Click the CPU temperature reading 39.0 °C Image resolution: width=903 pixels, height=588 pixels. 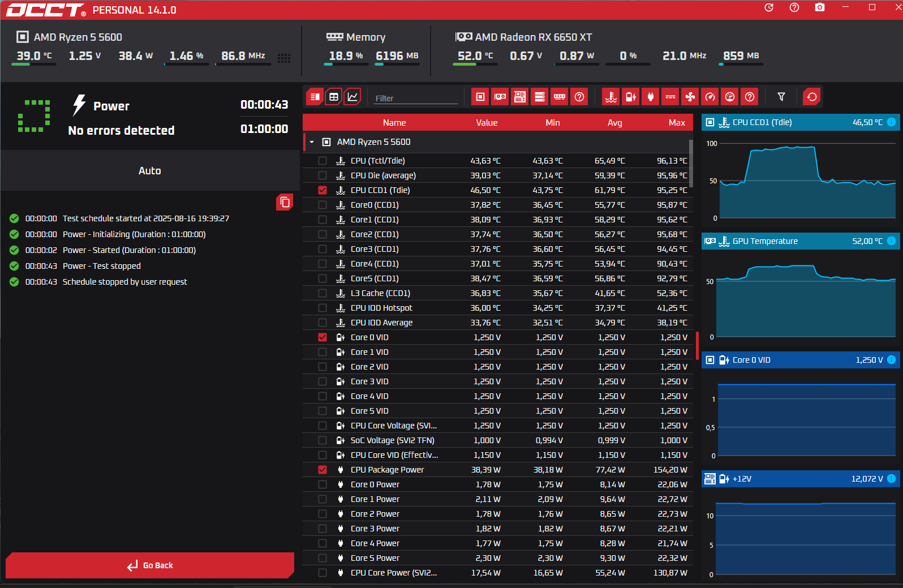click(x=34, y=55)
